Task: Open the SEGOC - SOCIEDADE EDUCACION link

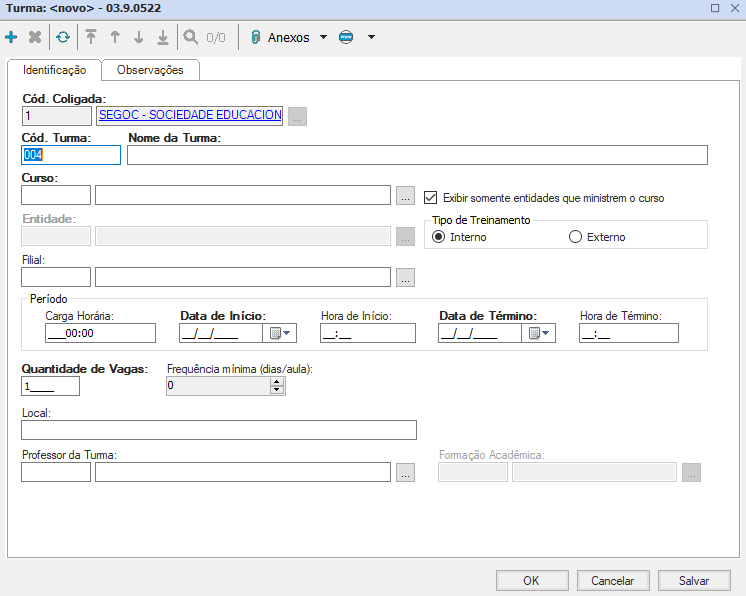Action: pos(189,115)
